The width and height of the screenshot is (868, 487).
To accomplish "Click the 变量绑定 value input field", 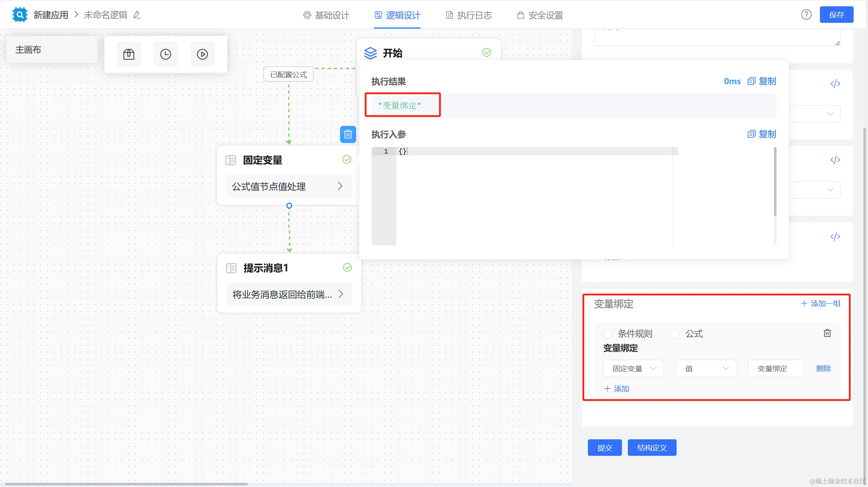I will click(775, 368).
